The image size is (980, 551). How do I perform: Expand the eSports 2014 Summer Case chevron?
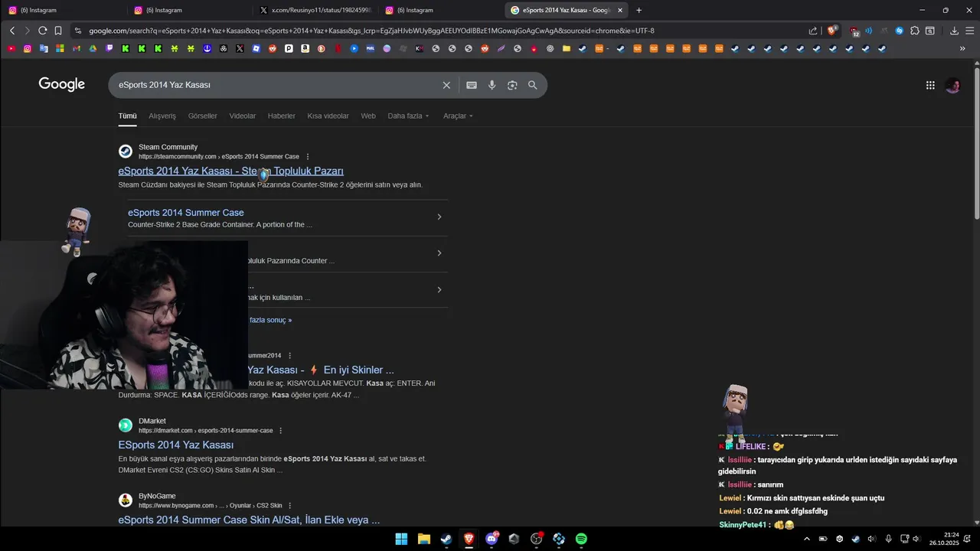pyautogui.click(x=439, y=217)
